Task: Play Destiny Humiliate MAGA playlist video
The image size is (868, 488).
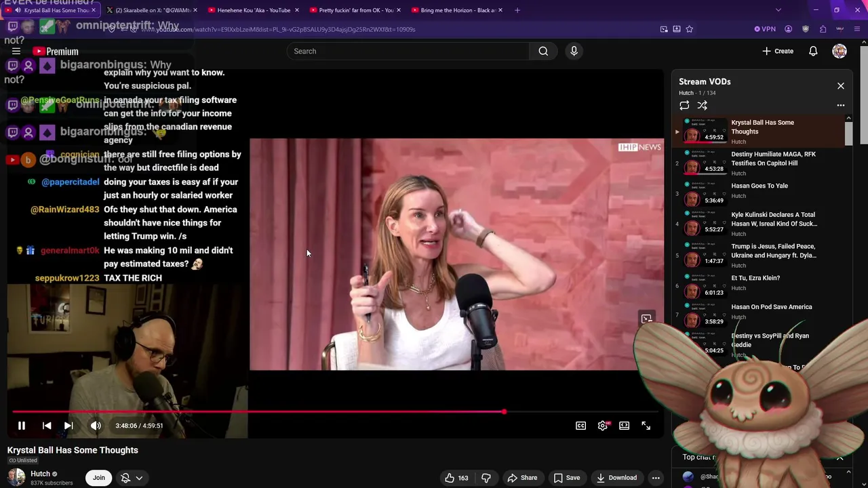Action: coord(759,163)
